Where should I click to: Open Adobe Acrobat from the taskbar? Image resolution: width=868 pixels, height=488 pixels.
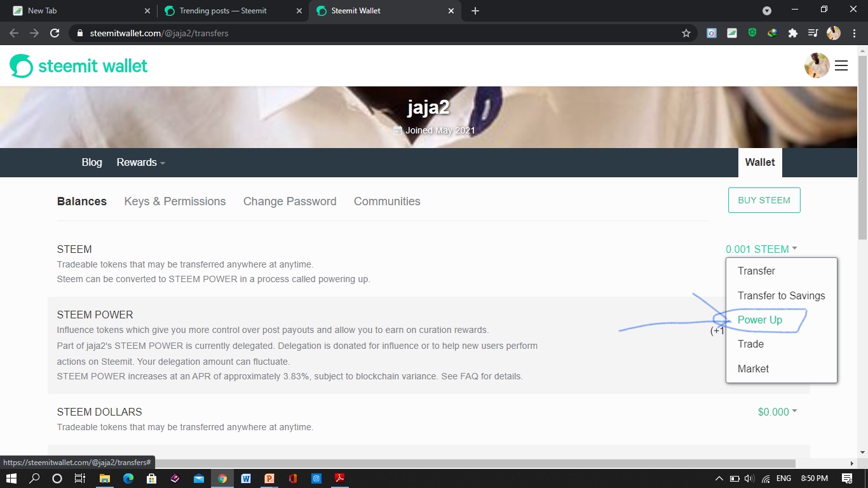340,478
